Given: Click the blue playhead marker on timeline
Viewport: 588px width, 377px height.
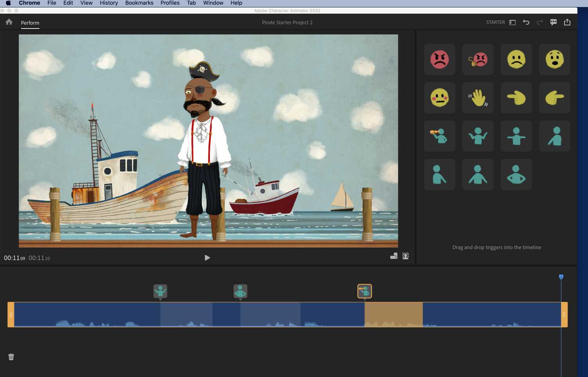Looking at the screenshot, I should pyautogui.click(x=561, y=277).
